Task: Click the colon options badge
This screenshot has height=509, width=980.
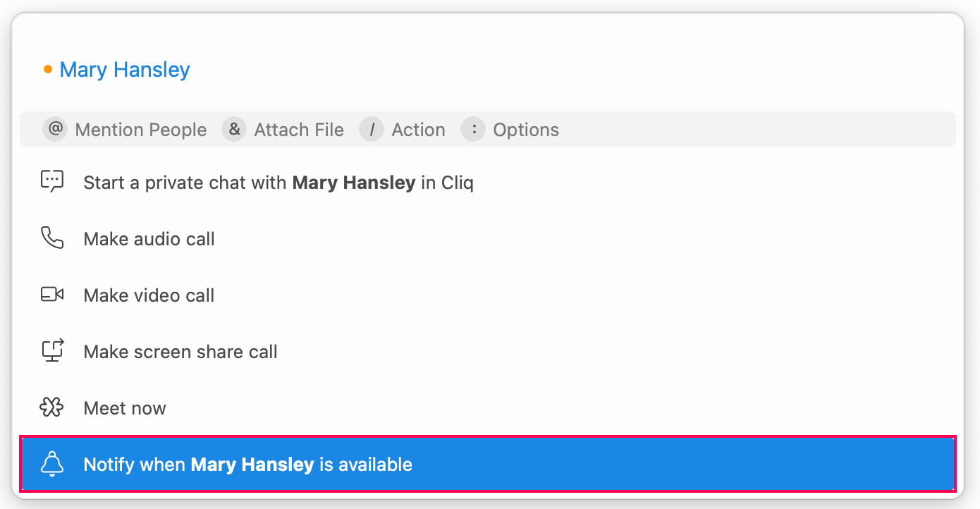Action: (x=473, y=130)
